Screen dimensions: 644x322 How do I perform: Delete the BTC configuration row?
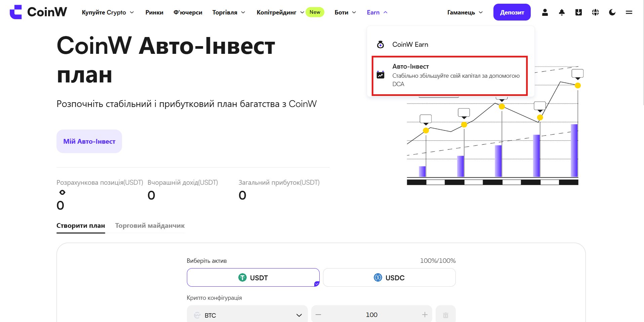point(446,315)
